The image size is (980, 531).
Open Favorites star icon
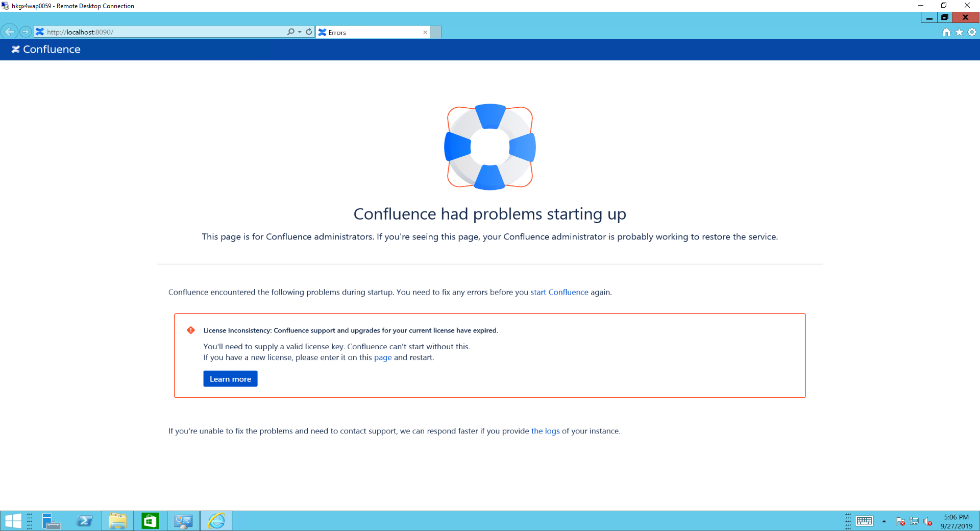[959, 32]
